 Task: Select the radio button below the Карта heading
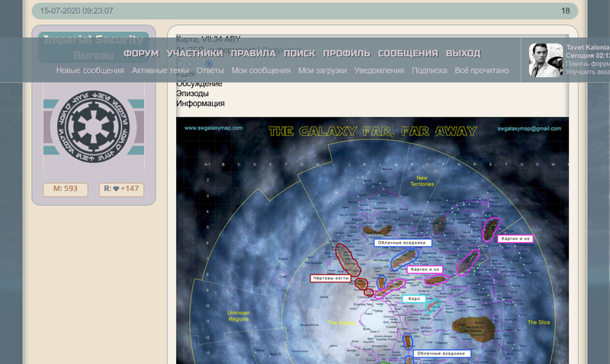209,63
